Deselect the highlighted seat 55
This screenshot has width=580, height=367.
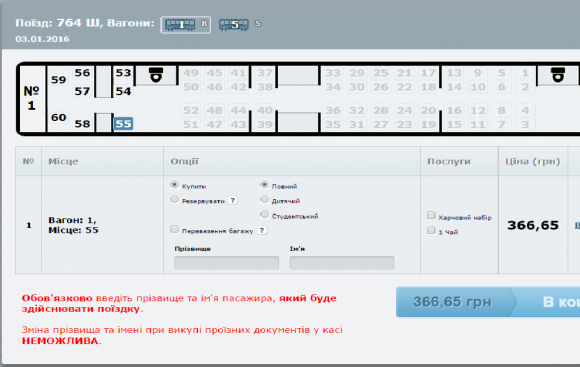123,124
